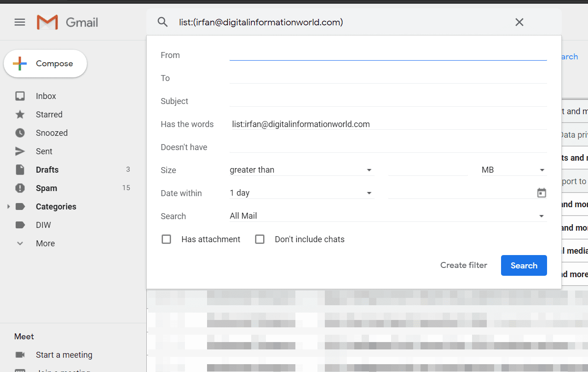
Task: Check the Has attachment checkbox
Action: 166,239
